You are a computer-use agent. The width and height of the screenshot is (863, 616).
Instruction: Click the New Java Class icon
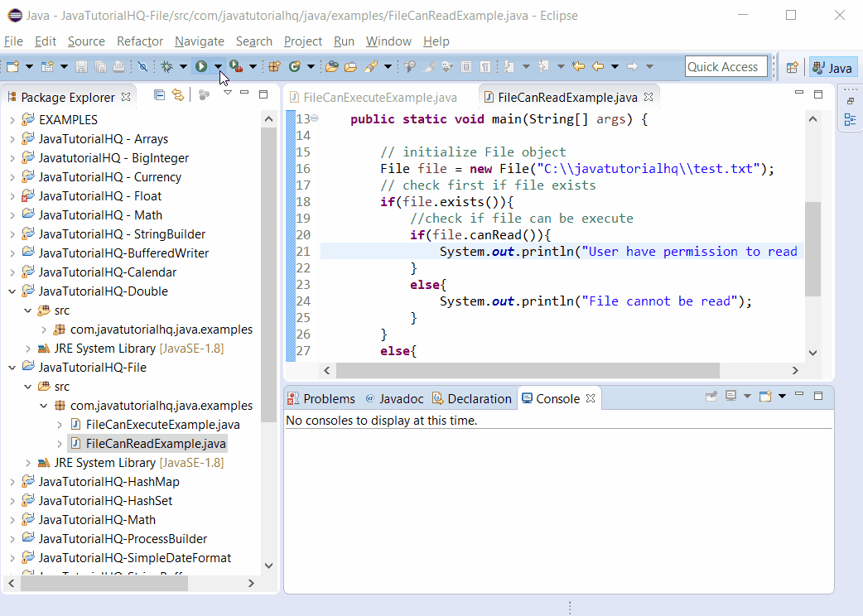point(295,67)
